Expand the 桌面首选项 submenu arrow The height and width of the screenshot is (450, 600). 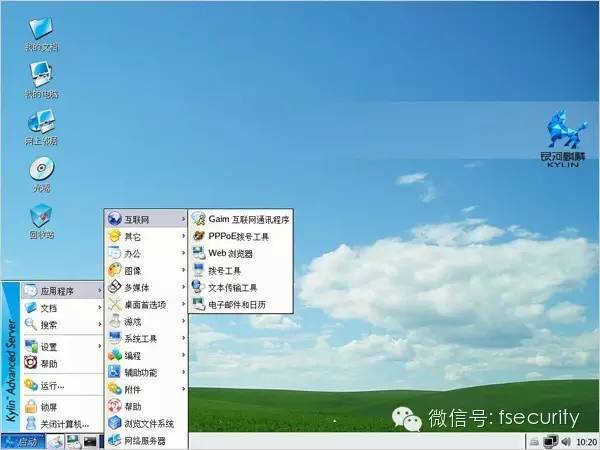(183, 304)
